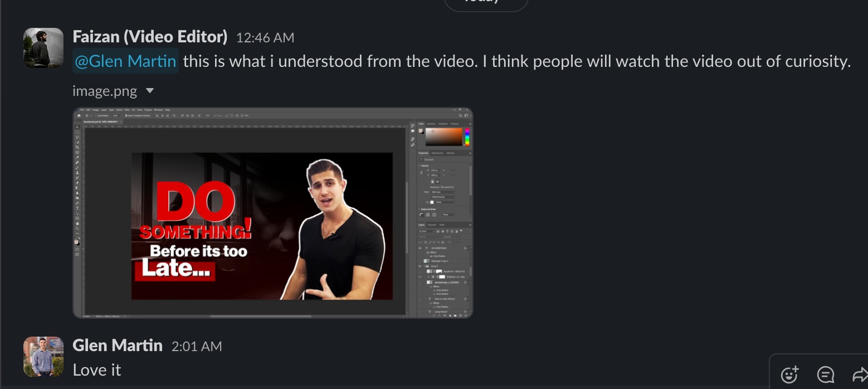Viewport: 868px width, 389px height.
Task: Open the add reaction emoji picker
Action: [790, 375]
